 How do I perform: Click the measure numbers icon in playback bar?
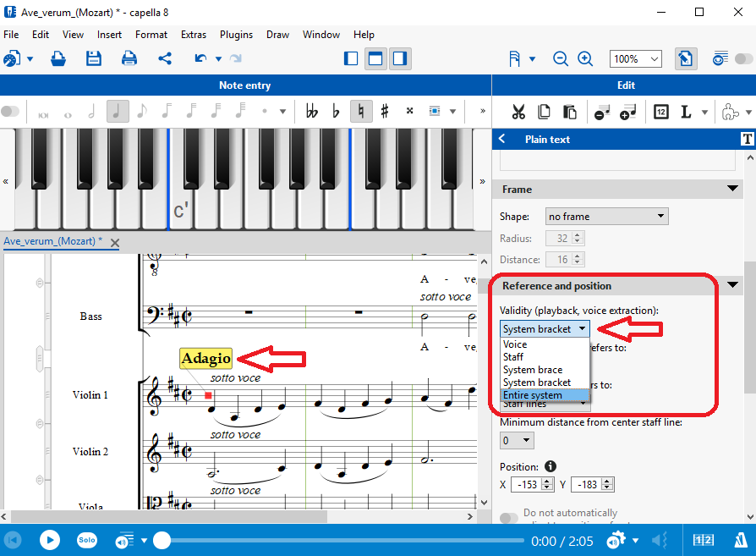point(703,540)
